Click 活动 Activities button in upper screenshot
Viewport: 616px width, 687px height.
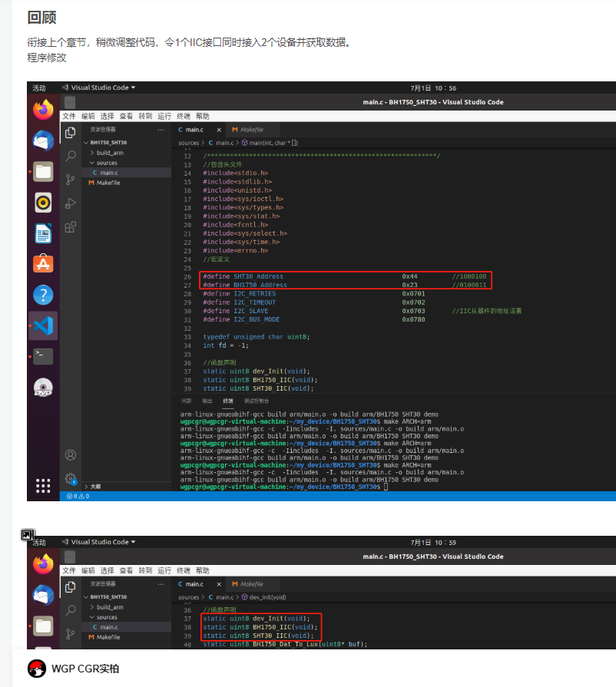coord(39,88)
